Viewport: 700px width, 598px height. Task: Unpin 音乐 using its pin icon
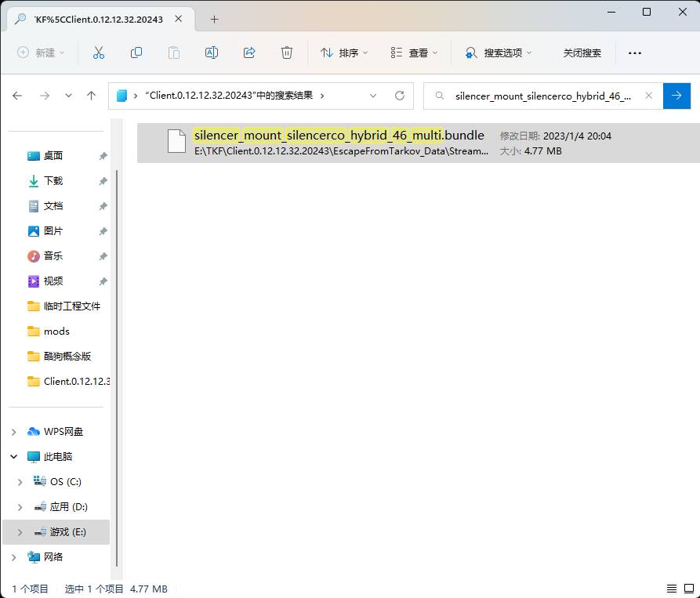(x=103, y=256)
